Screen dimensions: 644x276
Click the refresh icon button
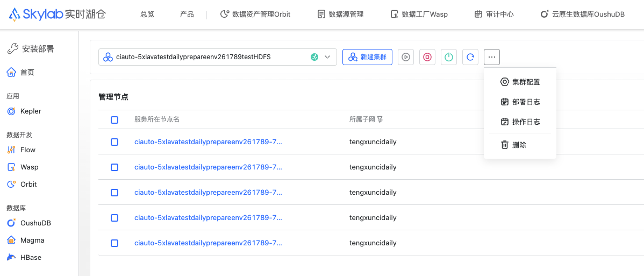[x=470, y=57]
